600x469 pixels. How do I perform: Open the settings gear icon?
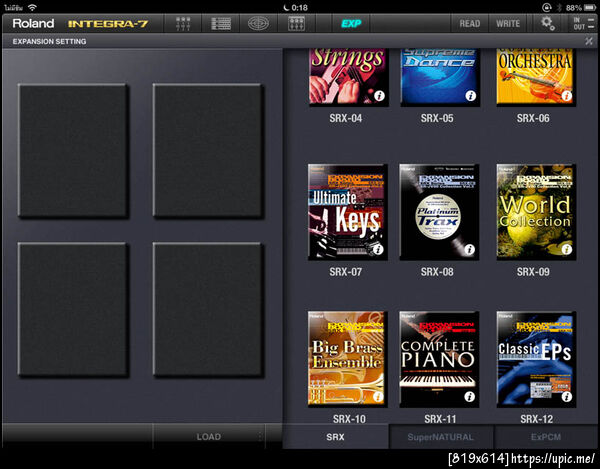pyautogui.click(x=548, y=23)
